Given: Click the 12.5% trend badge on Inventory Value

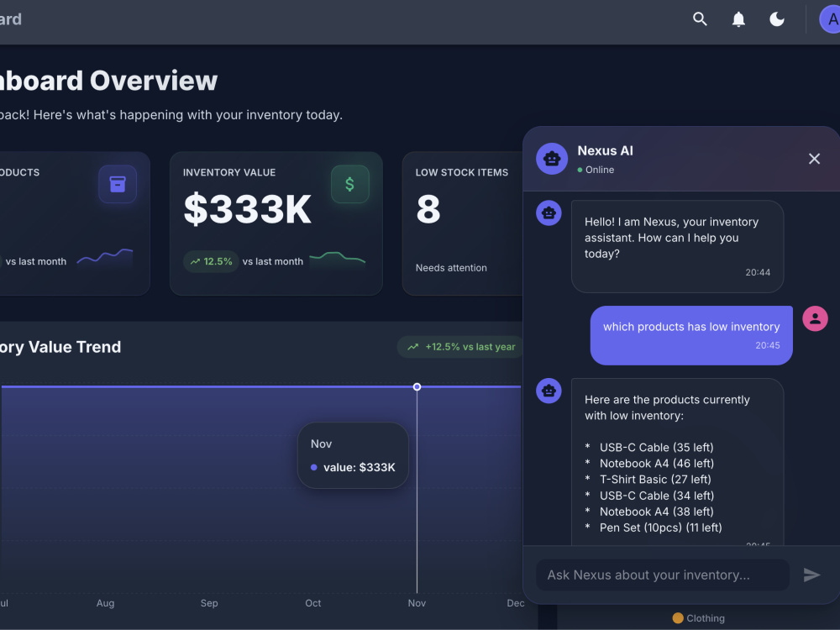Looking at the screenshot, I should coord(211,261).
